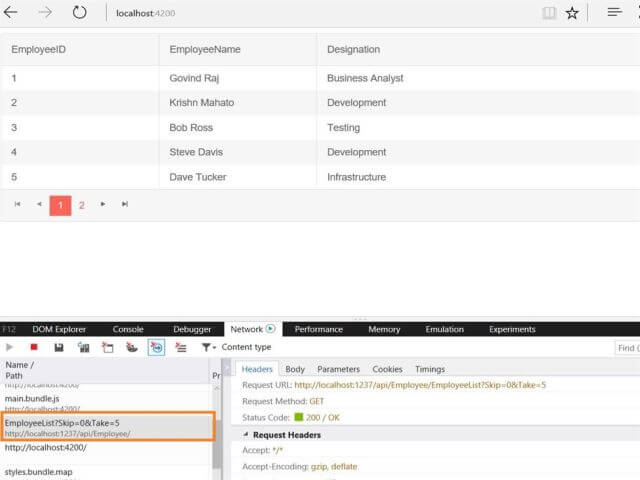Open the Headers details tab
640x480 pixels.
click(257, 369)
